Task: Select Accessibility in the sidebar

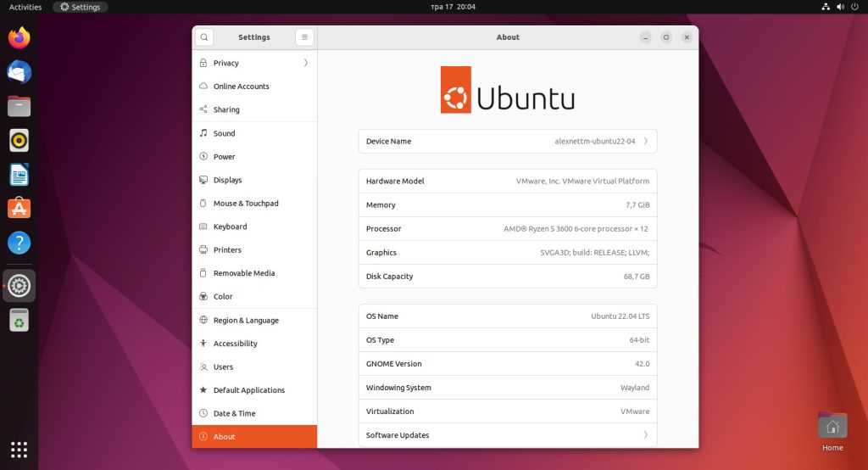Action: point(254,344)
